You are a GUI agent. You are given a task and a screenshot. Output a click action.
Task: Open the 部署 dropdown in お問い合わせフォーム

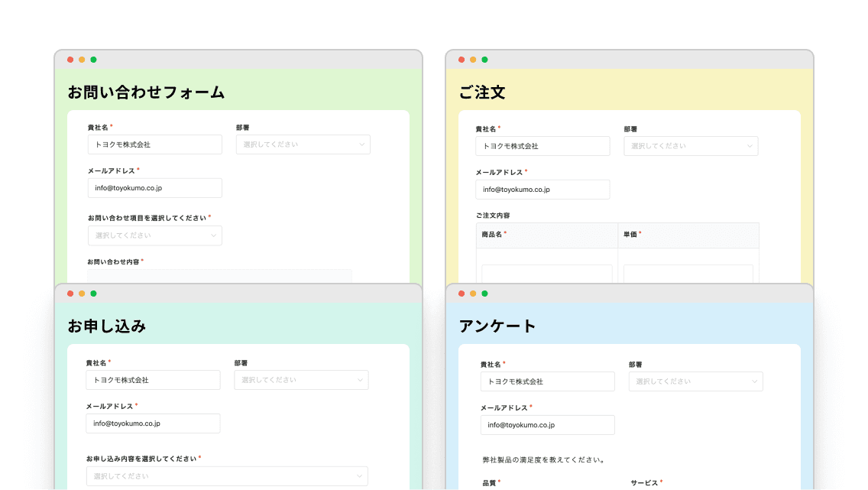(x=303, y=144)
